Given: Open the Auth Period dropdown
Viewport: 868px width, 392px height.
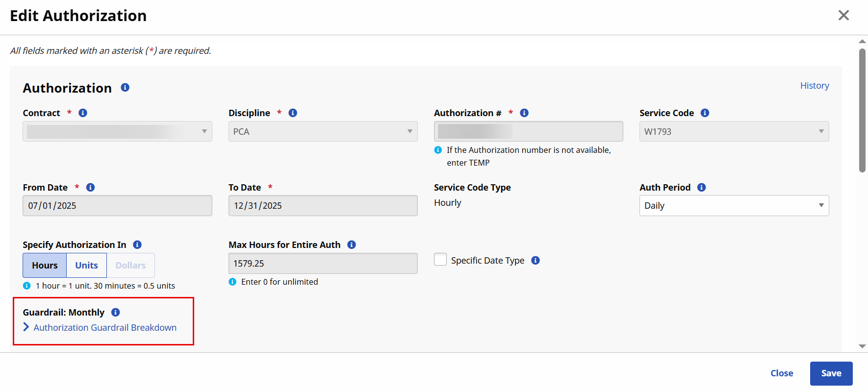Looking at the screenshot, I should pos(734,206).
